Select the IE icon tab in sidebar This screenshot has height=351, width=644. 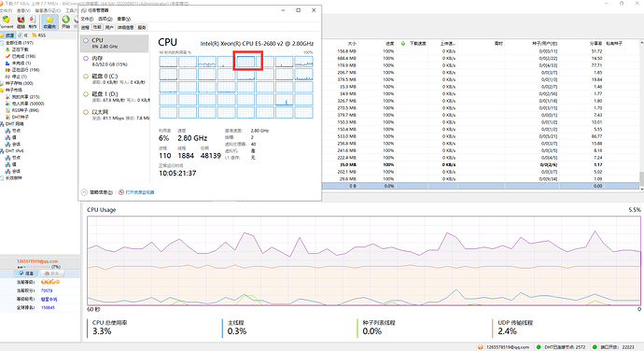23,35
